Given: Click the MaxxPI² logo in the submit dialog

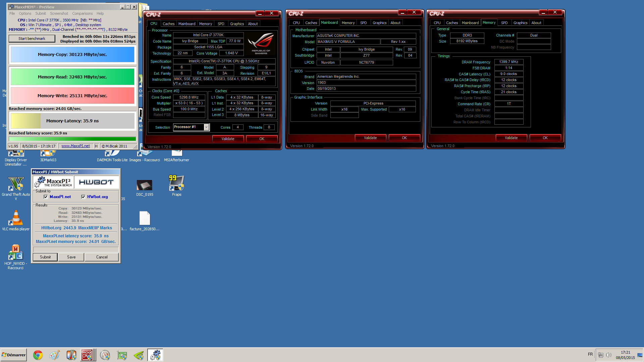Looking at the screenshot, I should (53, 182).
